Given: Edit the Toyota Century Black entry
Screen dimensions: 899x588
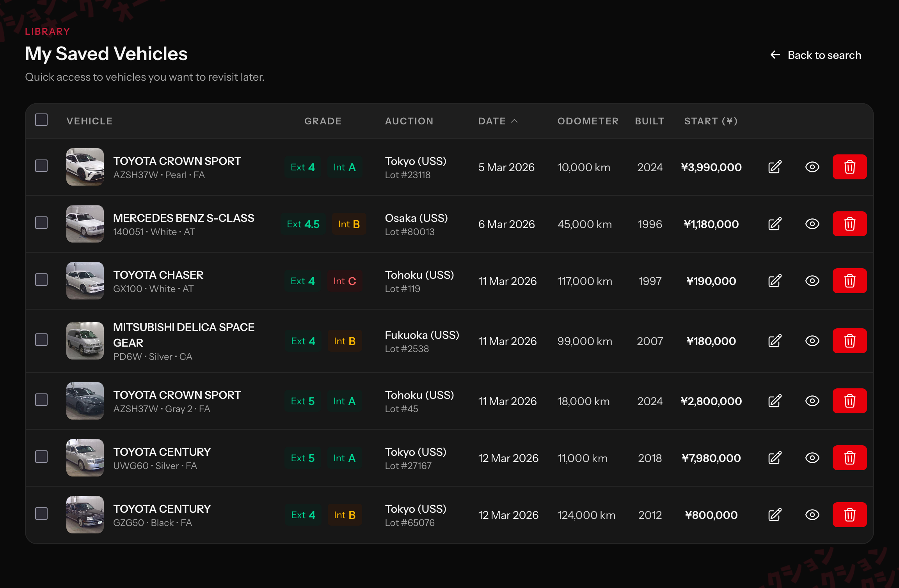Looking at the screenshot, I should (x=775, y=515).
